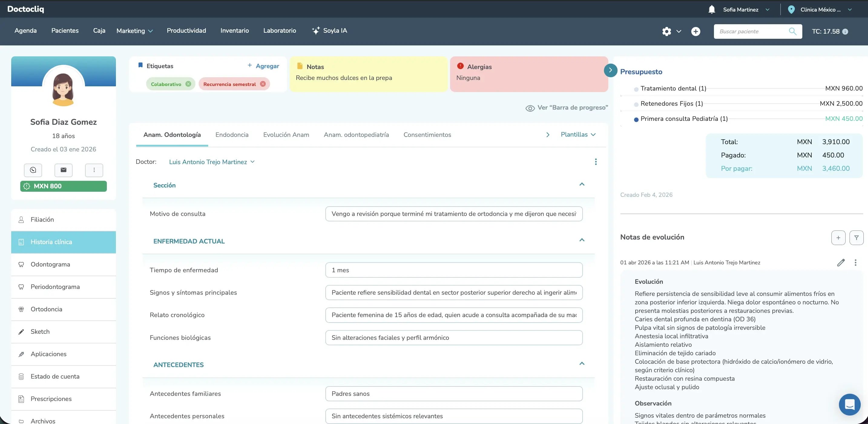Screen dimensions: 868x424
Task: Collapse the Presupuesto side panel arrow
Action: pyautogui.click(x=610, y=70)
